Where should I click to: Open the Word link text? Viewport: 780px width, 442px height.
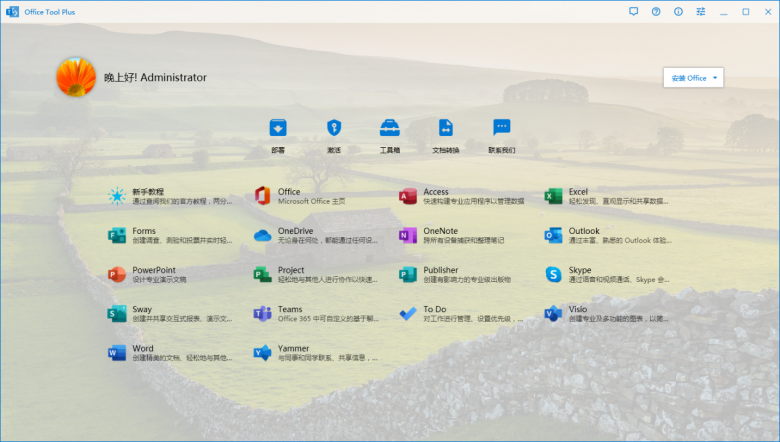click(143, 349)
